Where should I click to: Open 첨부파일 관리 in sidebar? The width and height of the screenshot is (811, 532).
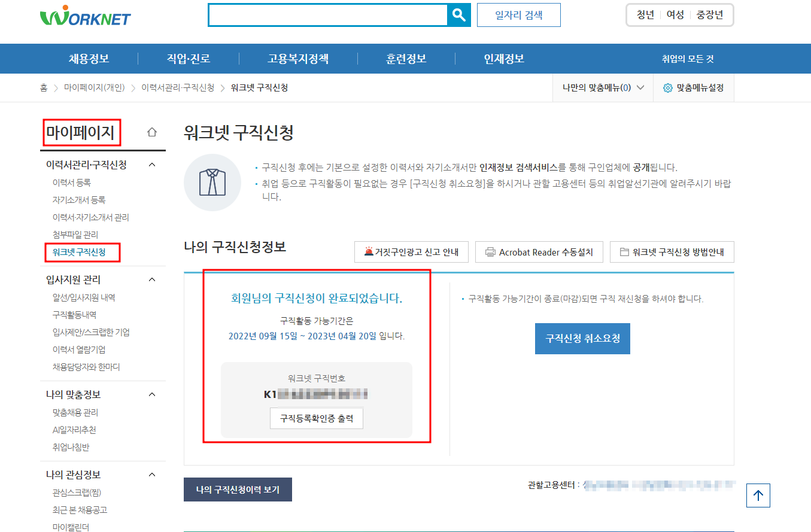tap(75, 235)
